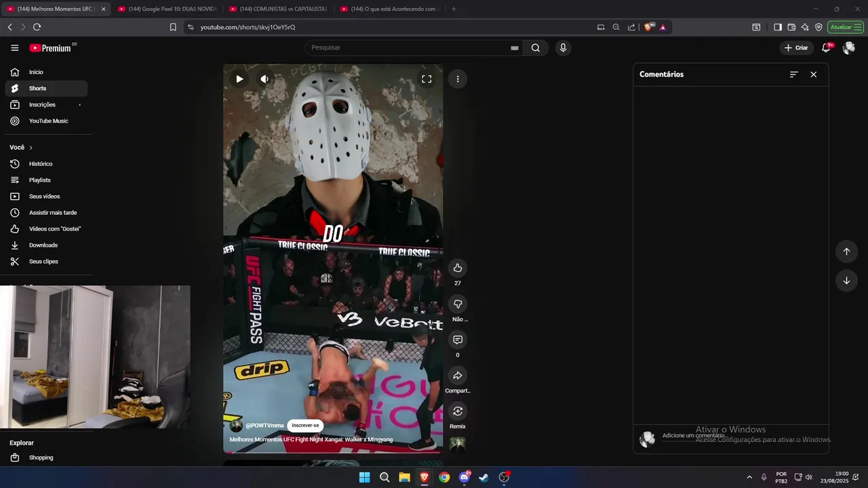Open Playlists in the sidebar
This screenshot has height=488, width=868.
pyautogui.click(x=46, y=180)
